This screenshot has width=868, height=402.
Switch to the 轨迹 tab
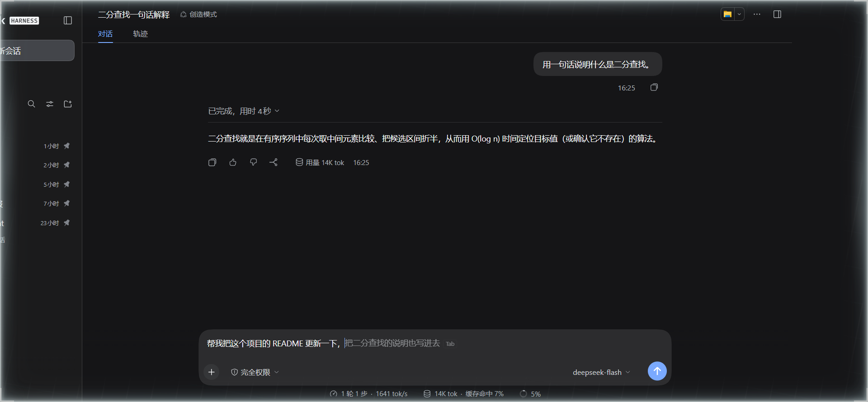[x=140, y=34]
